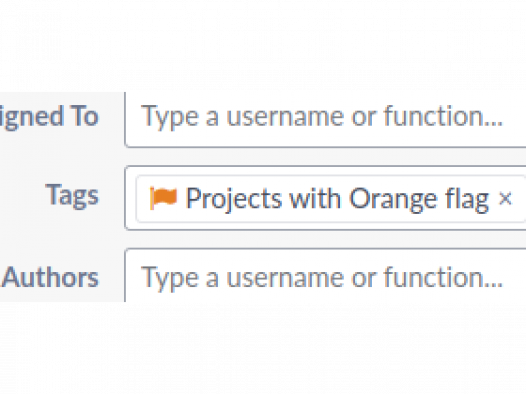Click the placeholder text in Authors

point(322,278)
